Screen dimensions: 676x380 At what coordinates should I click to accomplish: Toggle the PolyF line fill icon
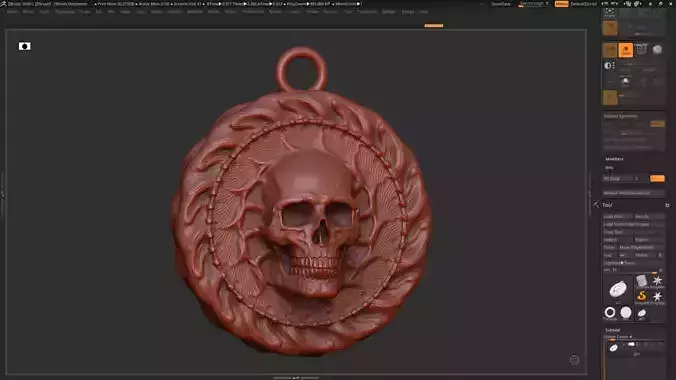pos(641,50)
